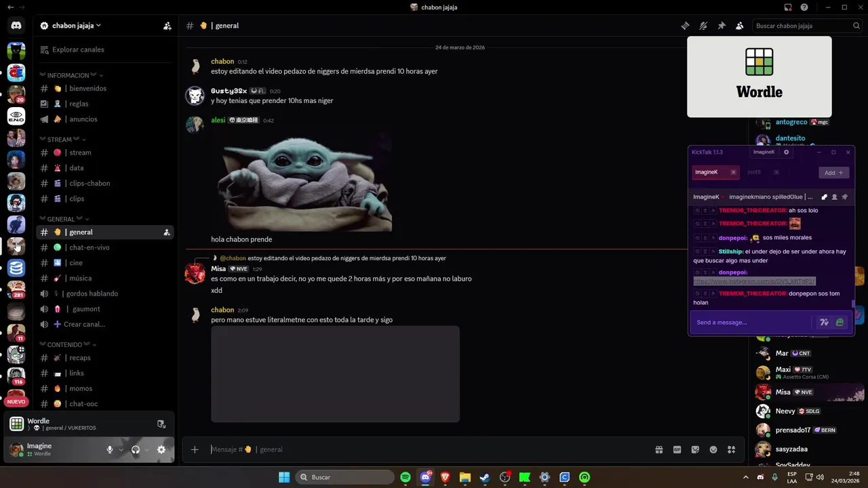Open the bienvenidos channel
868x488 pixels.
[x=104, y=88]
